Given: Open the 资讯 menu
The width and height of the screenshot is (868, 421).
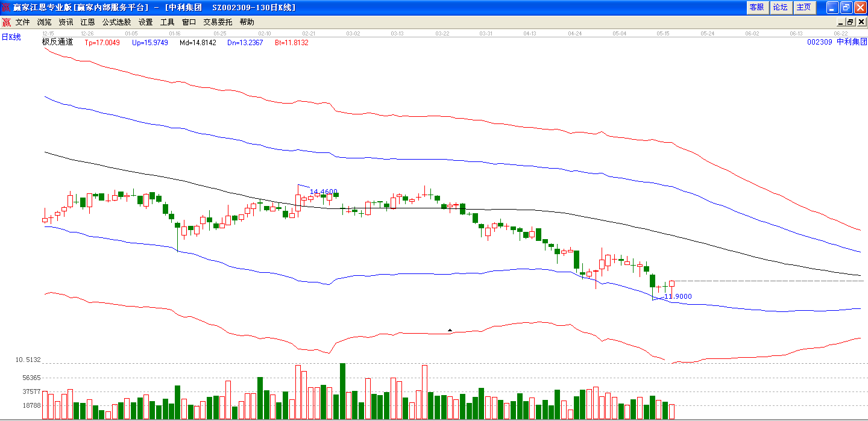Looking at the screenshot, I should pyautogui.click(x=66, y=22).
